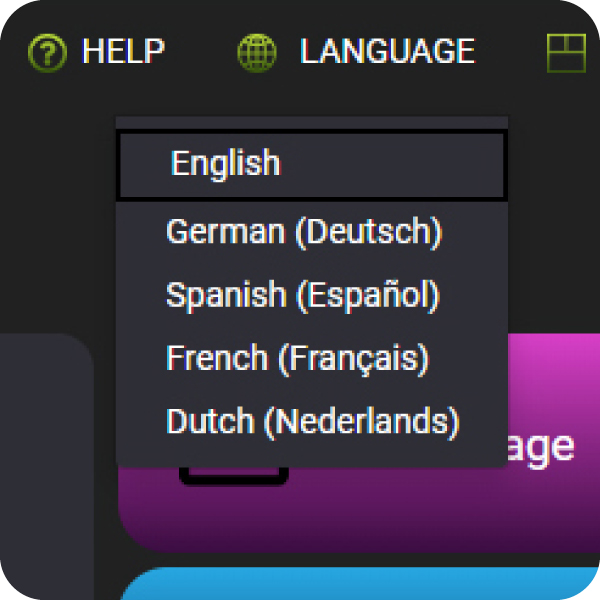Click the HELP text label
The image size is (600, 600).
123,51
